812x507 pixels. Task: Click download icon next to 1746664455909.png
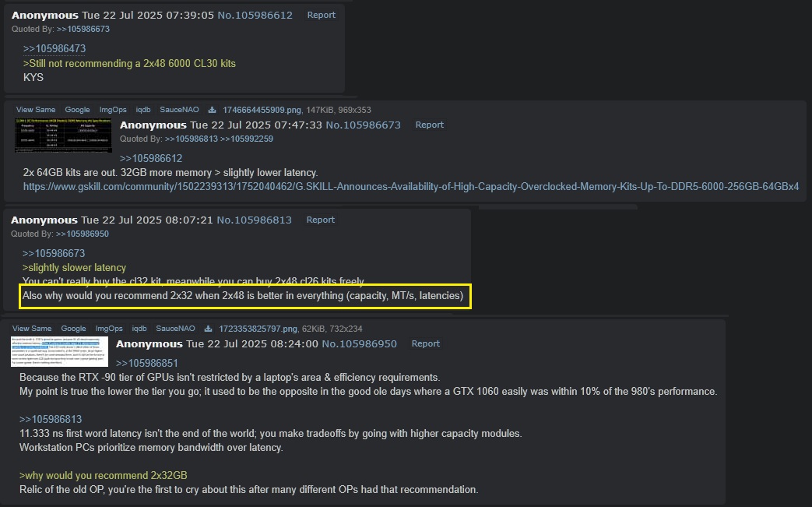point(212,110)
